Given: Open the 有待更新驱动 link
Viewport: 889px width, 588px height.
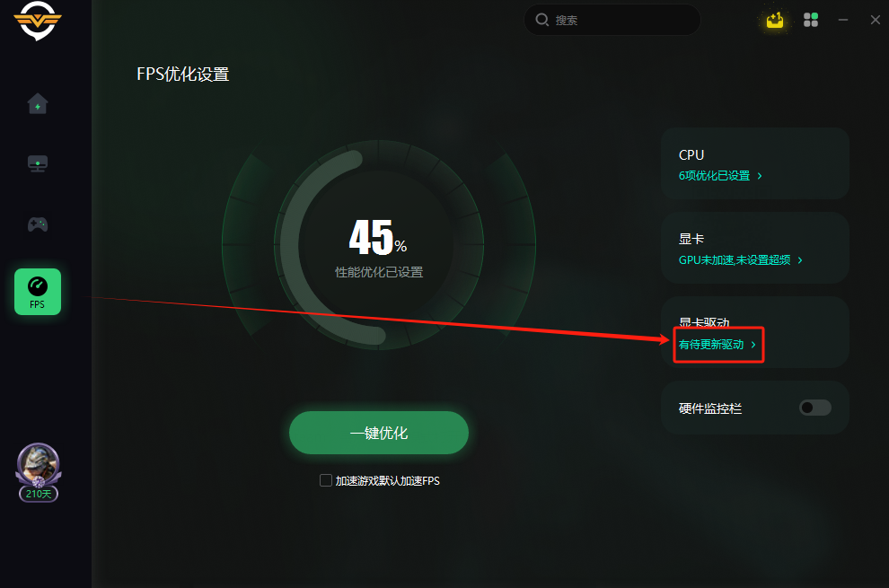Looking at the screenshot, I should (x=711, y=344).
